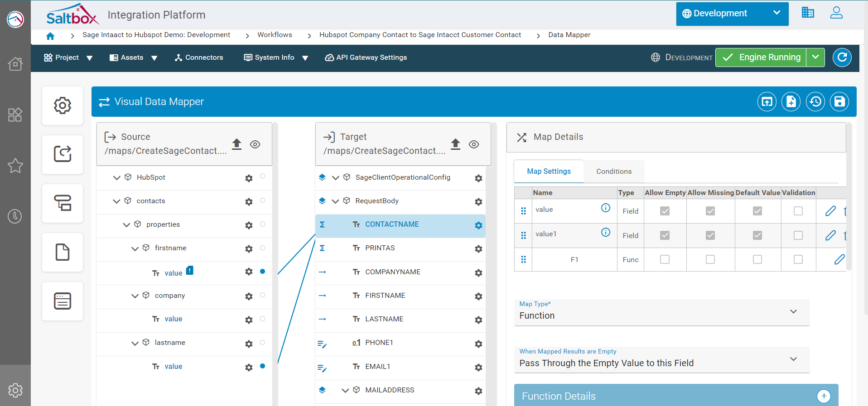Click the upload icon in Source panel
This screenshot has width=868, height=406.
(236, 144)
